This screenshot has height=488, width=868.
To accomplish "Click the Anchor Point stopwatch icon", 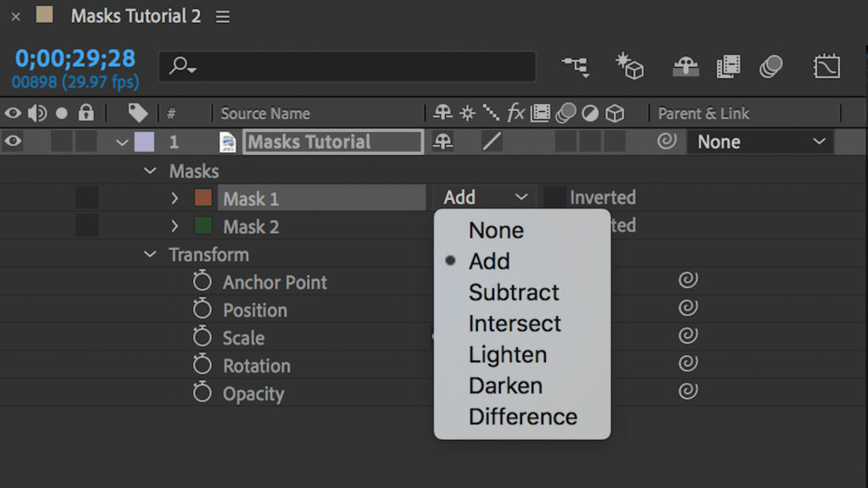I will point(202,282).
